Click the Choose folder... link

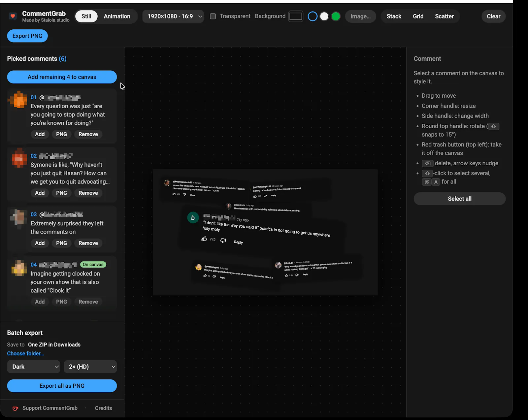pyautogui.click(x=25, y=354)
